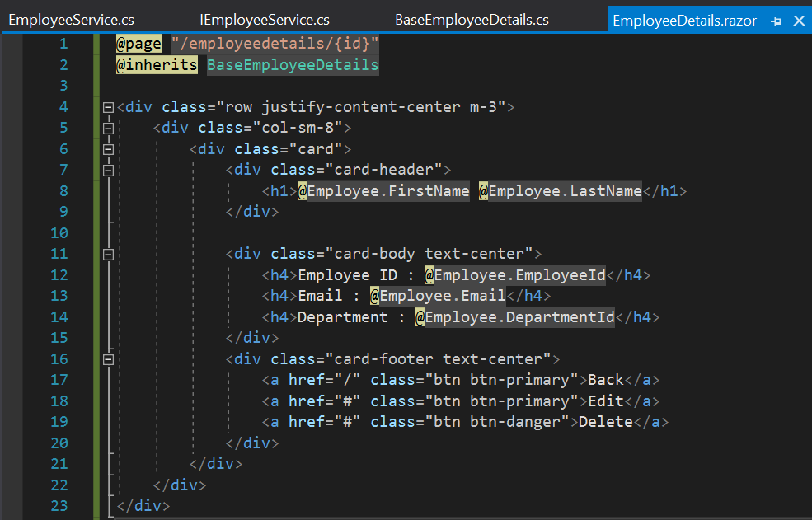Viewport: 812px width, 520px height.
Task: Click "col-sm-8" class value on line 5
Action: (x=298, y=128)
